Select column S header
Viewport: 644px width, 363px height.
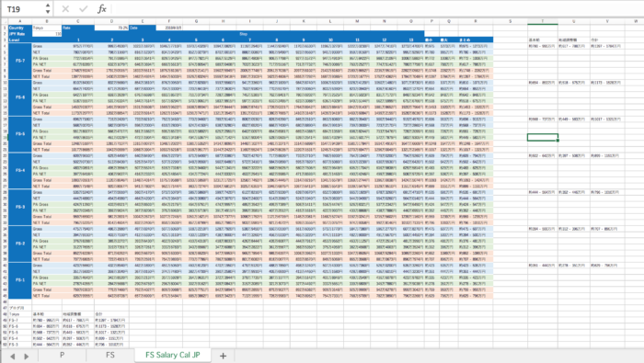coord(510,21)
